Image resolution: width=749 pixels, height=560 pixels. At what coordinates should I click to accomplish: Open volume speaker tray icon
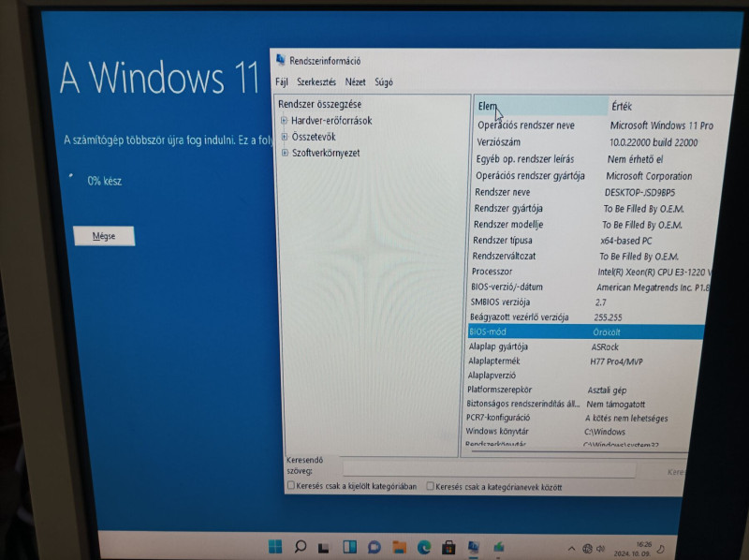click(600, 549)
